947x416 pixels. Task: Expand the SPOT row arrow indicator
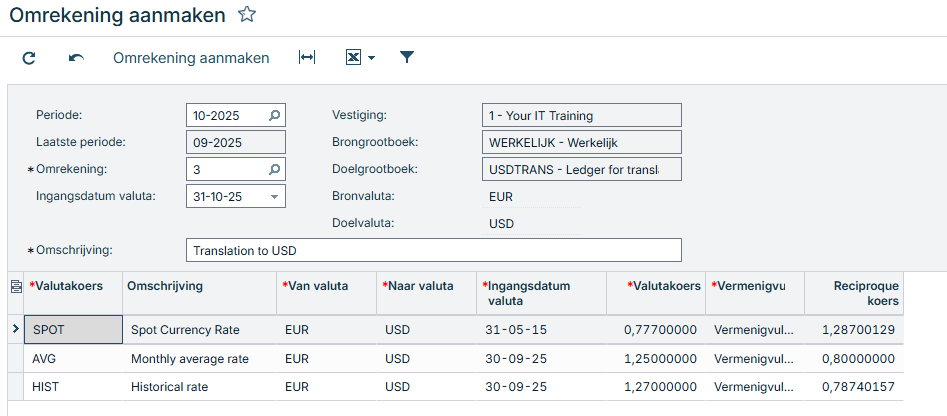tap(14, 328)
